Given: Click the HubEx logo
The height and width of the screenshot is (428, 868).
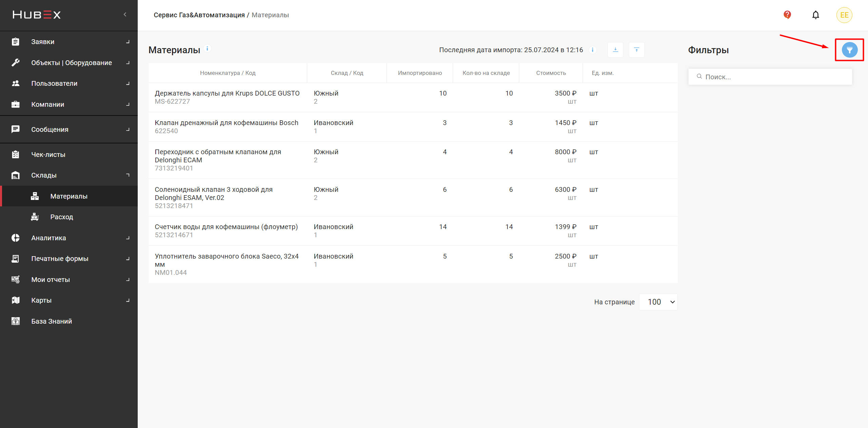Looking at the screenshot, I should point(37,15).
